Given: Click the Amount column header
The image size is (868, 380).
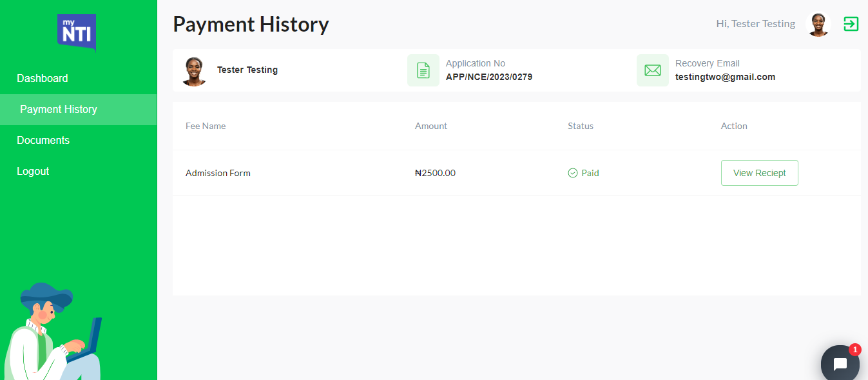Looking at the screenshot, I should (430, 126).
